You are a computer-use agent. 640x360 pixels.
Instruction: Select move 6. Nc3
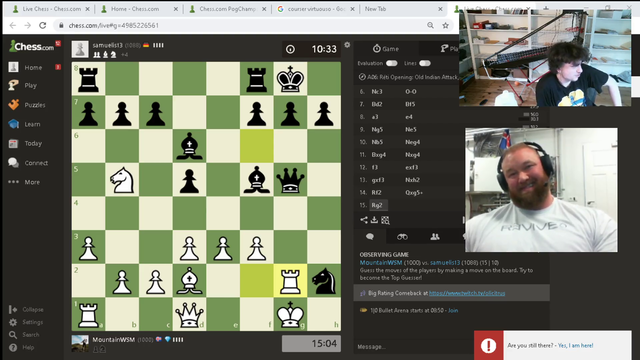coord(376,91)
